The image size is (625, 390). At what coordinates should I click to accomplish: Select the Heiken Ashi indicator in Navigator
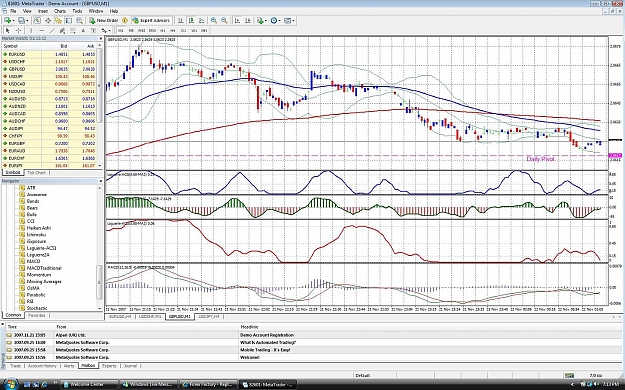(39, 228)
